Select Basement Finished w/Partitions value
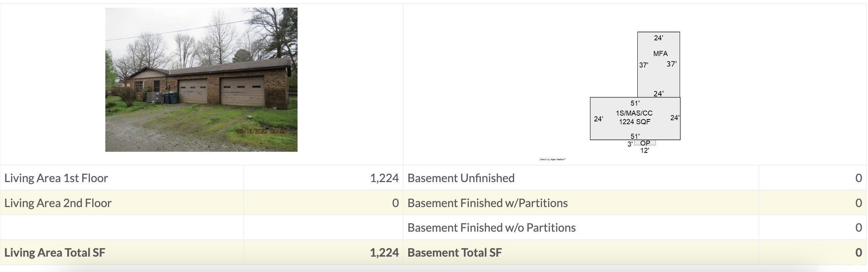This screenshot has height=272, width=868. (x=858, y=203)
